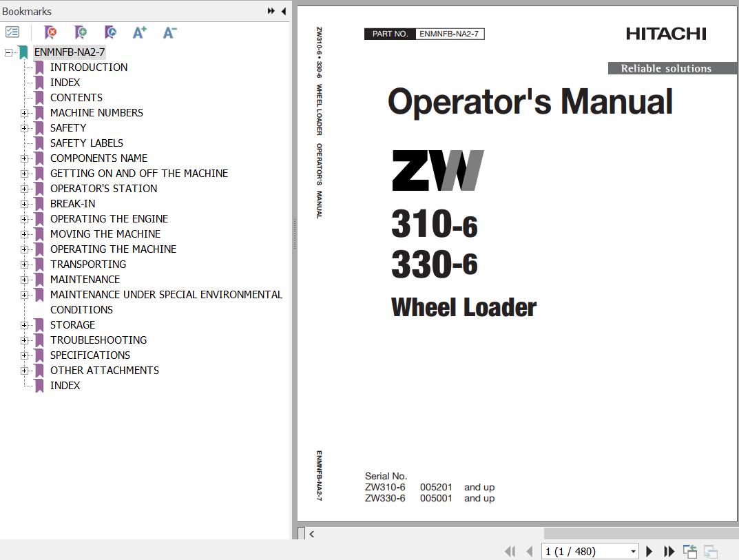The image size is (739, 560).
Task: Select the BREAK-IN bookmark
Action: click(72, 204)
